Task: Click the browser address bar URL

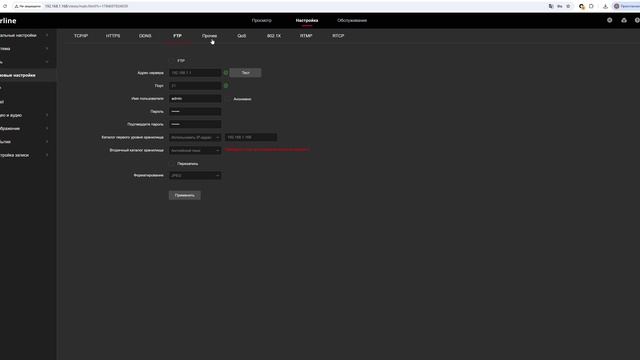Action: [x=86, y=6]
